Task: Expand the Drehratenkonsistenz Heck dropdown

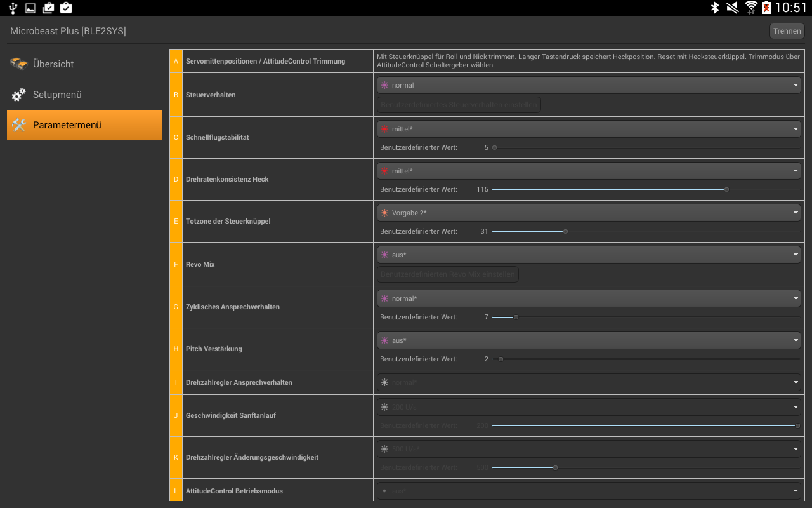Action: [x=589, y=171]
